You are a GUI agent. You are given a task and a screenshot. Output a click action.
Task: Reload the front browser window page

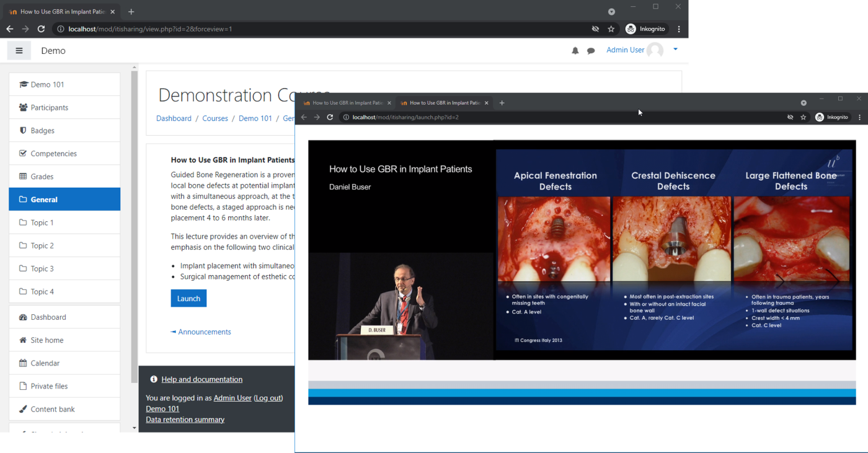click(x=330, y=117)
